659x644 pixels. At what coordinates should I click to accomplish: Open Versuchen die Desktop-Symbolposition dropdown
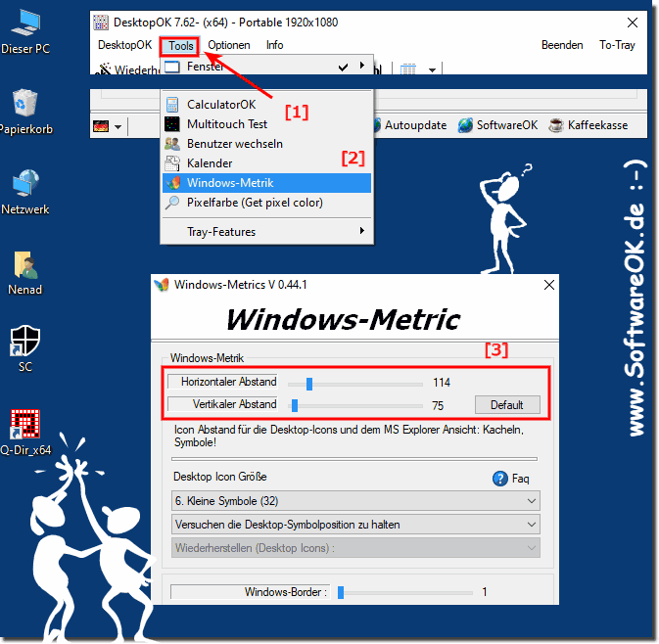(x=355, y=525)
